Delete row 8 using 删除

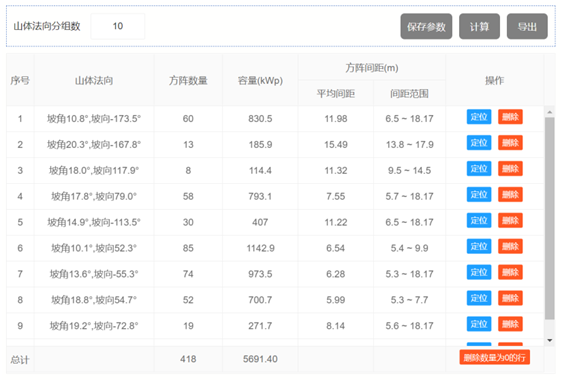[510, 298]
